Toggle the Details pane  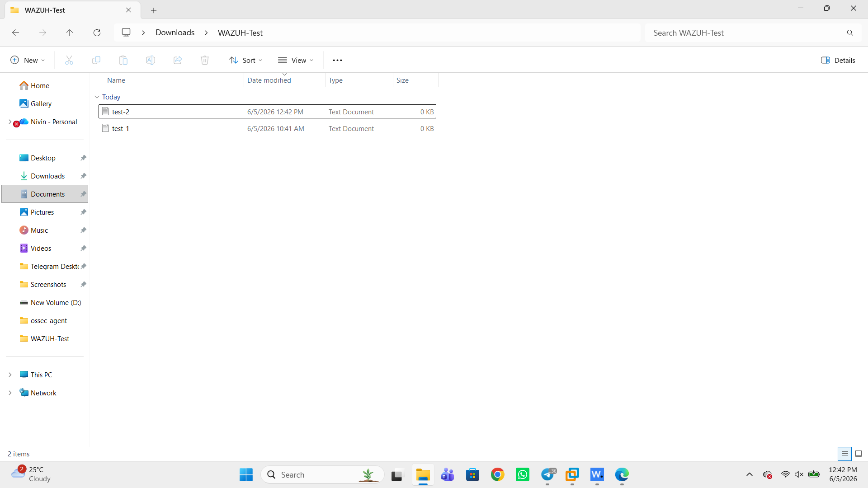(x=838, y=60)
